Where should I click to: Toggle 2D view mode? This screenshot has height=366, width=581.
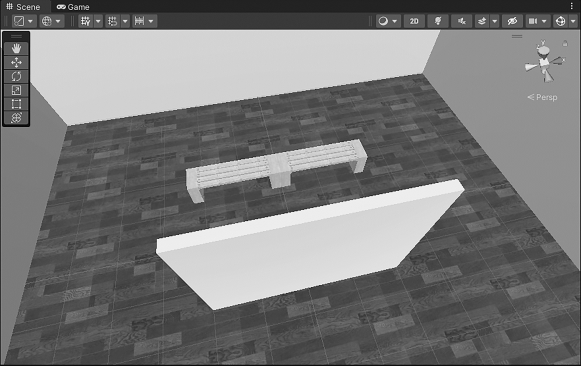414,21
